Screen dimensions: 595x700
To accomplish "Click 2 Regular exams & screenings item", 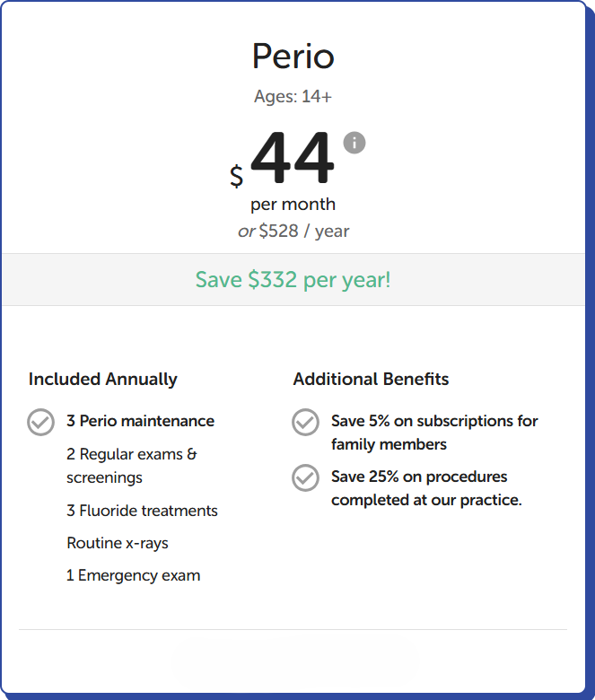I will tap(131, 466).
